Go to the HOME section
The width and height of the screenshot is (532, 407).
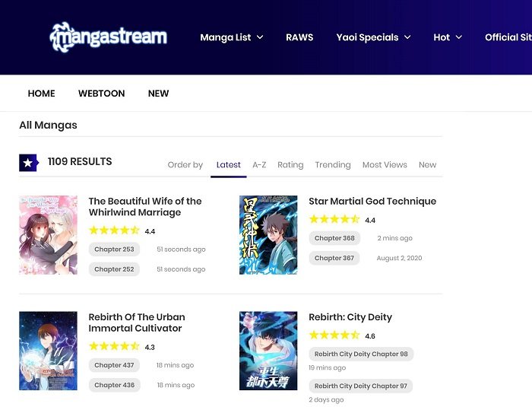click(41, 94)
